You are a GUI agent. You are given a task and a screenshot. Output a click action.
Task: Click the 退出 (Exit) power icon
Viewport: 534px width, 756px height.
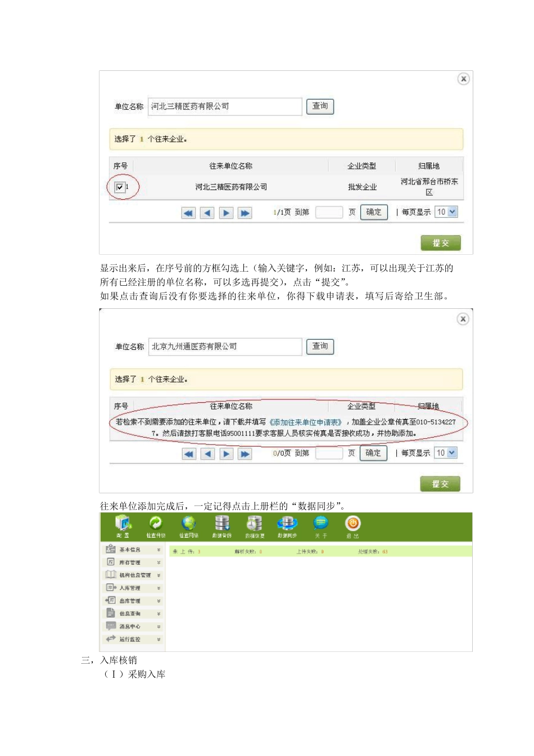[352, 523]
